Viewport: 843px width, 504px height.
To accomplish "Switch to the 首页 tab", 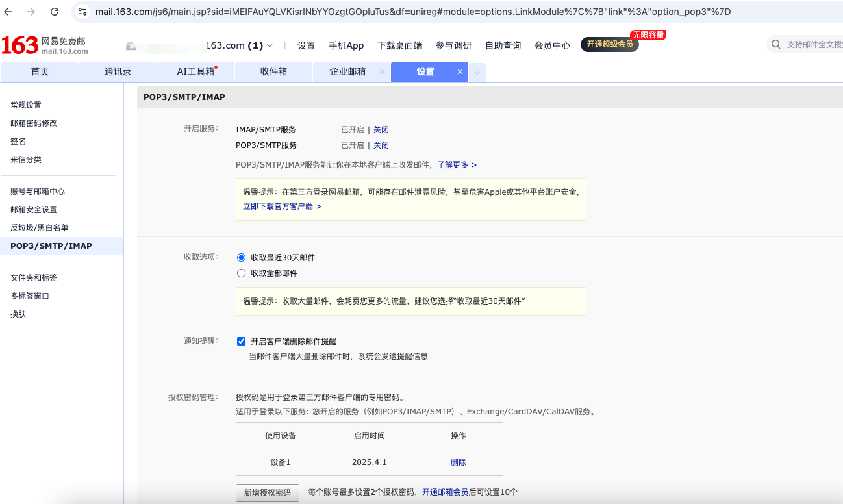I will point(40,72).
